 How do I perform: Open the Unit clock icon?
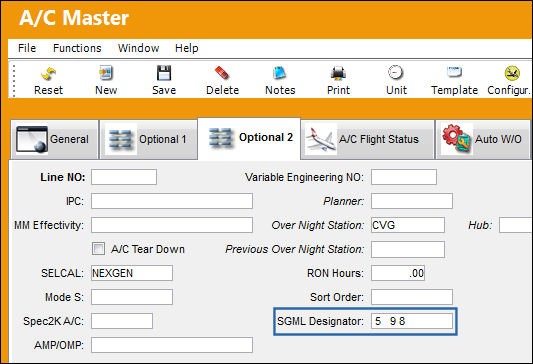396,72
